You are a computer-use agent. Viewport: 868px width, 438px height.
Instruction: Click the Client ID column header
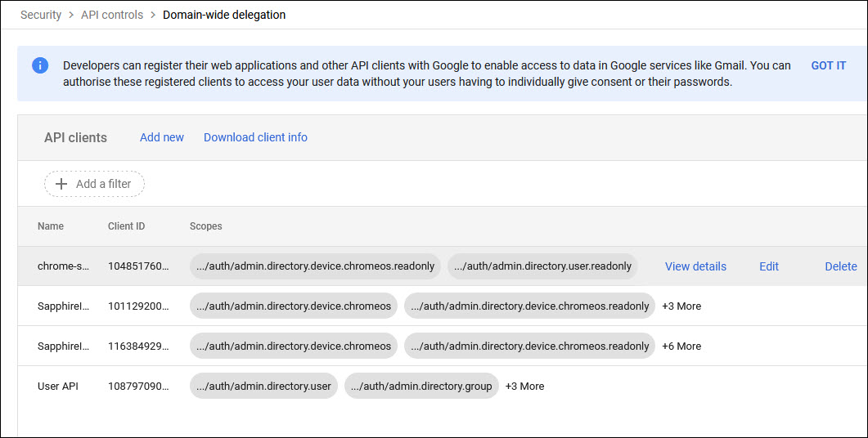126,226
